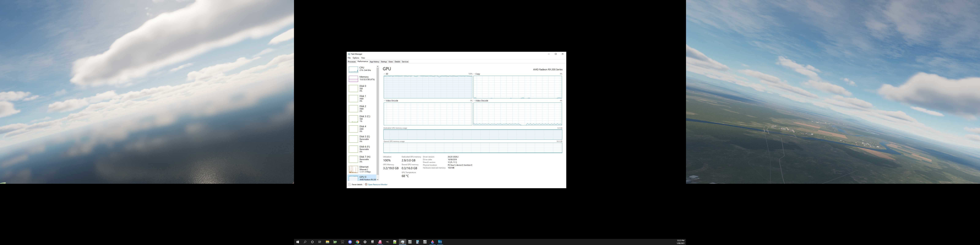
Task: Open the Options menu
Action: 356,58
